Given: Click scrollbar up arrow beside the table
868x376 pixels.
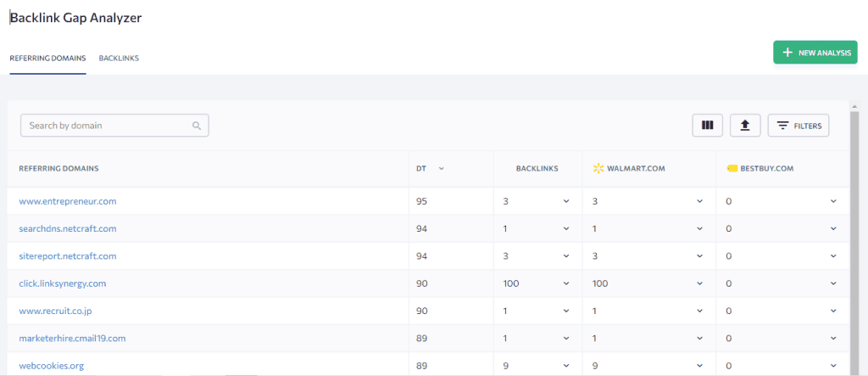Looking at the screenshot, I should [854, 105].
